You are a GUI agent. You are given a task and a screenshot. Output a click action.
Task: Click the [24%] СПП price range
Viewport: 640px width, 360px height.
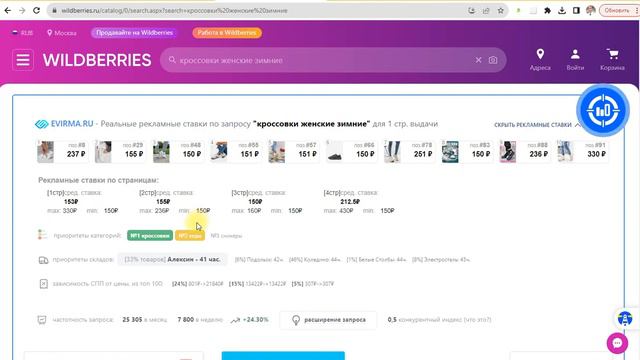198,284
